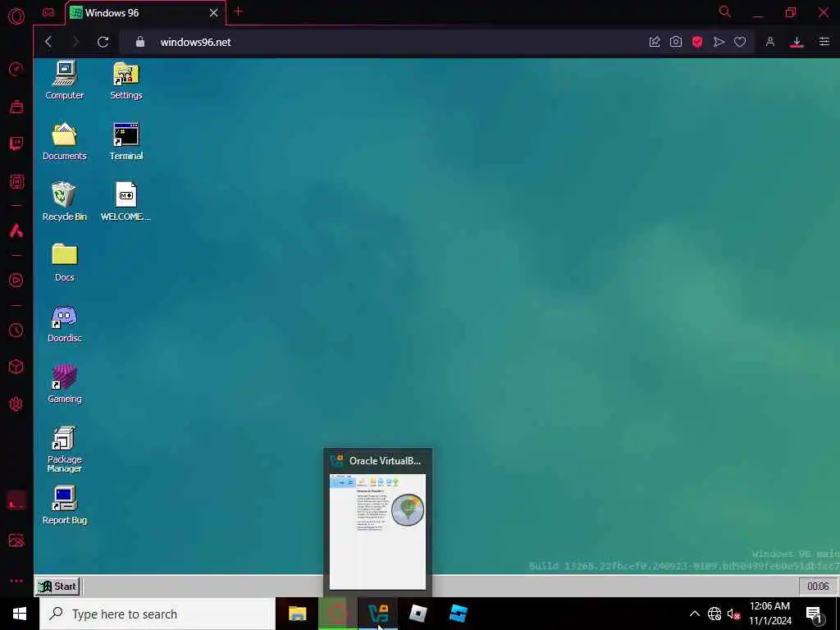Reload the current page
Screen dimensions: 840x630
(x=103, y=42)
